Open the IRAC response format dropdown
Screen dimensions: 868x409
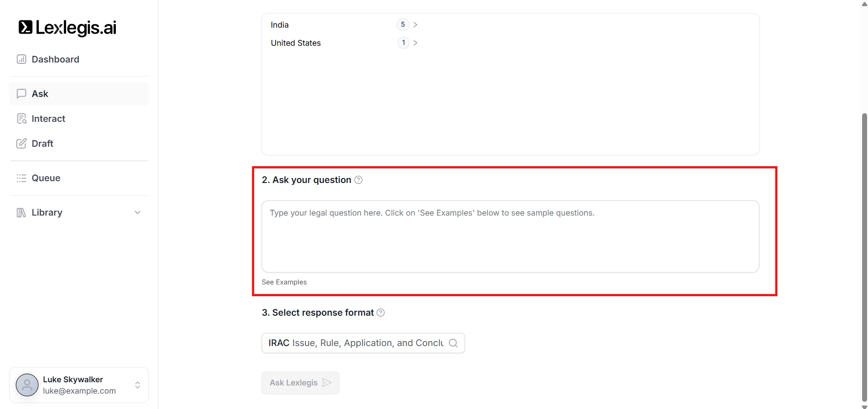point(363,343)
